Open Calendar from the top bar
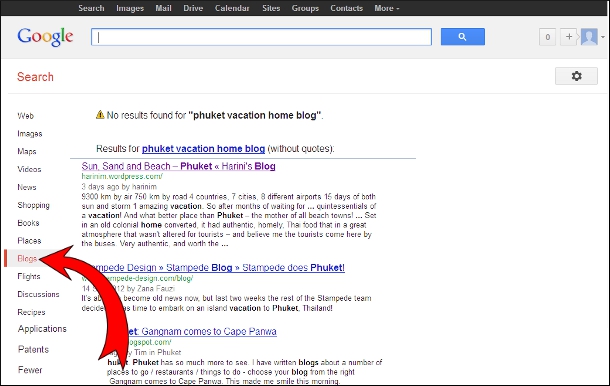 click(232, 8)
